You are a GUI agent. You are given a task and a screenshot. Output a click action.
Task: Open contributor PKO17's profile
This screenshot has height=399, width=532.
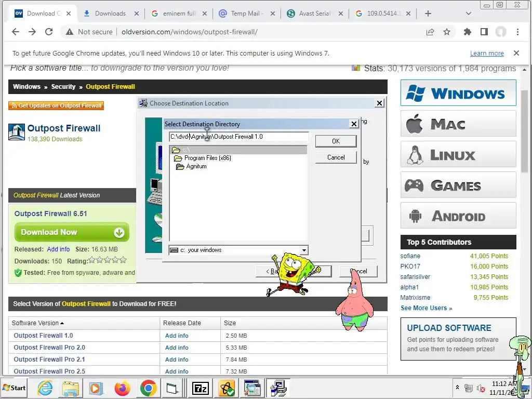point(410,267)
